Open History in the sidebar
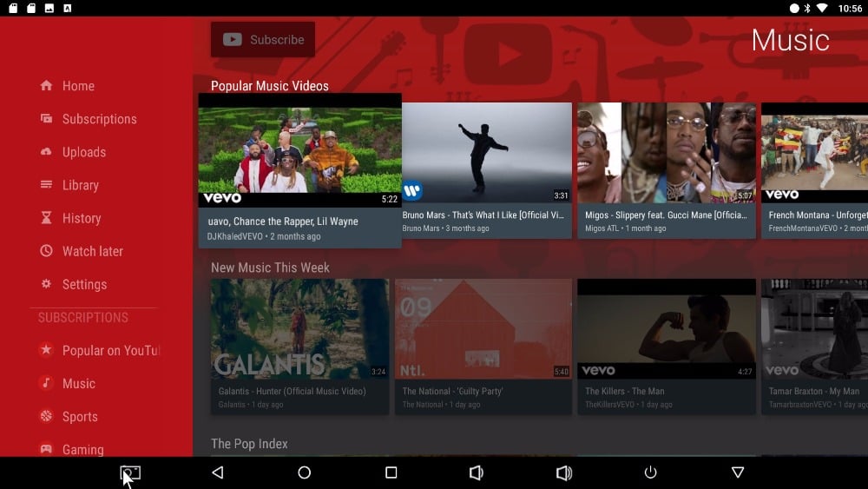The width and height of the screenshot is (868, 489). [x=70, y=218]
